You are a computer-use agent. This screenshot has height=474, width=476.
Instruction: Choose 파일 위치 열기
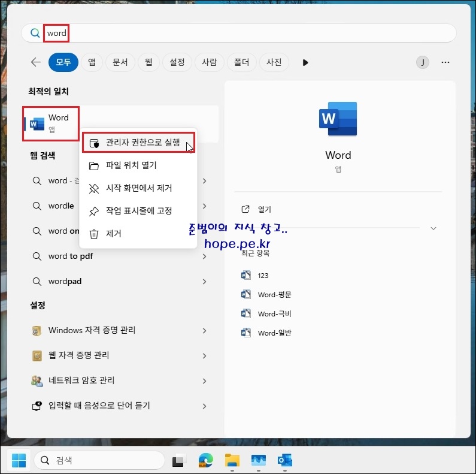tap(138, 165)
